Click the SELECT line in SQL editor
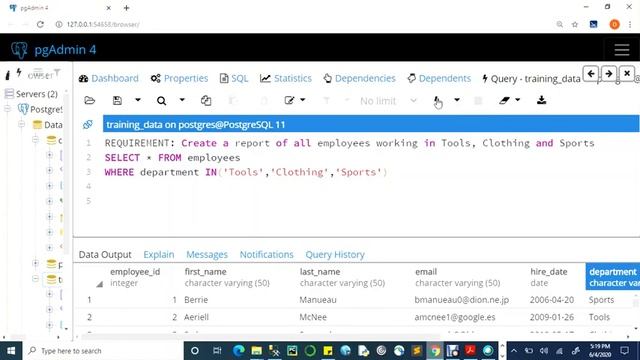Image resolution: width=640 pixels, height=360 pixels. pos(172,158)
